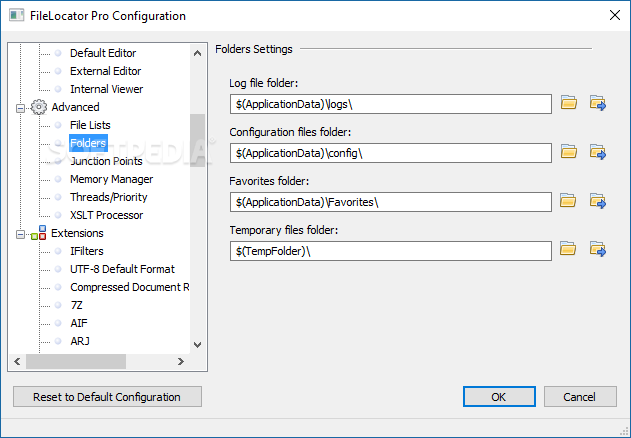This screenshot has height=438, width=631.
Task: Open XSLT Processor settings
Action: (106, 215)
